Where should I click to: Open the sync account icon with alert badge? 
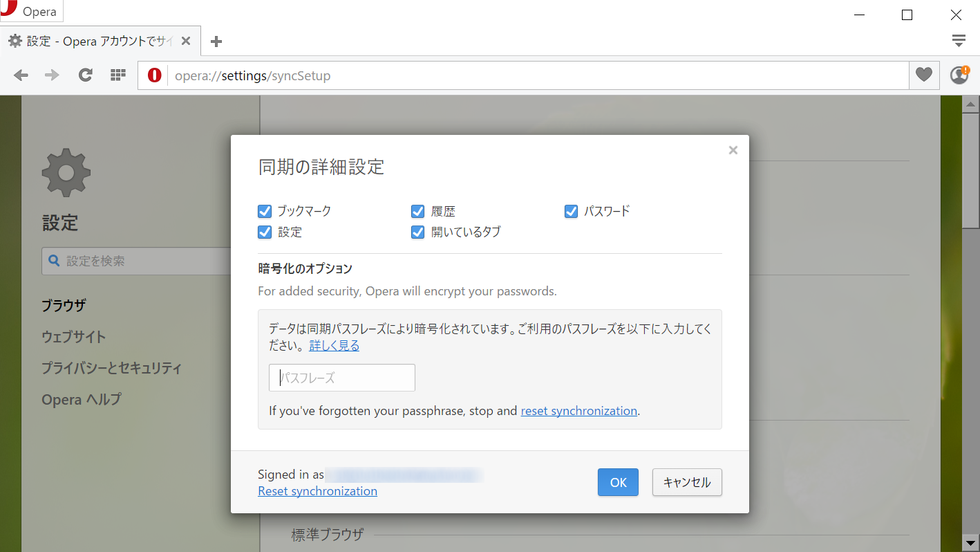click(959, 75)
